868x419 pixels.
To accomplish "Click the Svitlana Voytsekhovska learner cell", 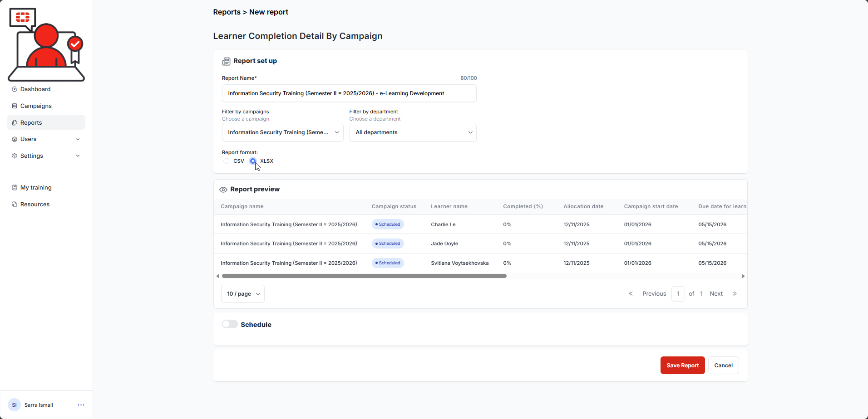I will [x=460, y=263].
